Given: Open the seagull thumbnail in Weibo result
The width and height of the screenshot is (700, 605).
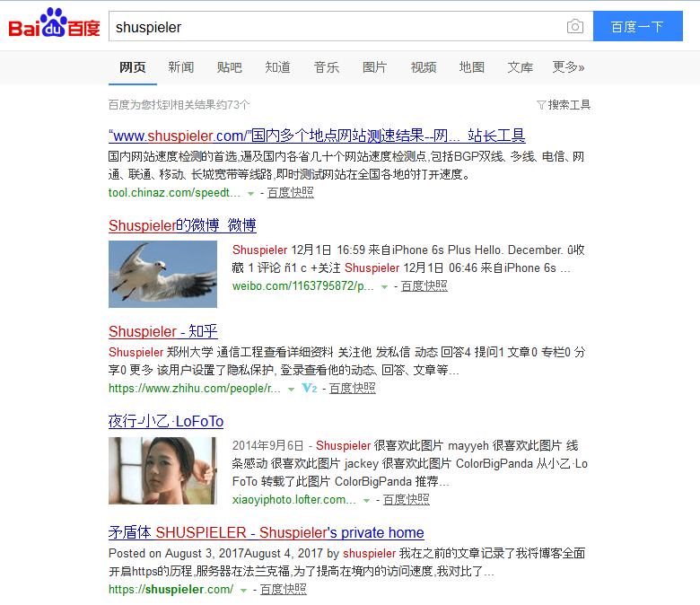Looking at the screenshot, I should 162,274.
